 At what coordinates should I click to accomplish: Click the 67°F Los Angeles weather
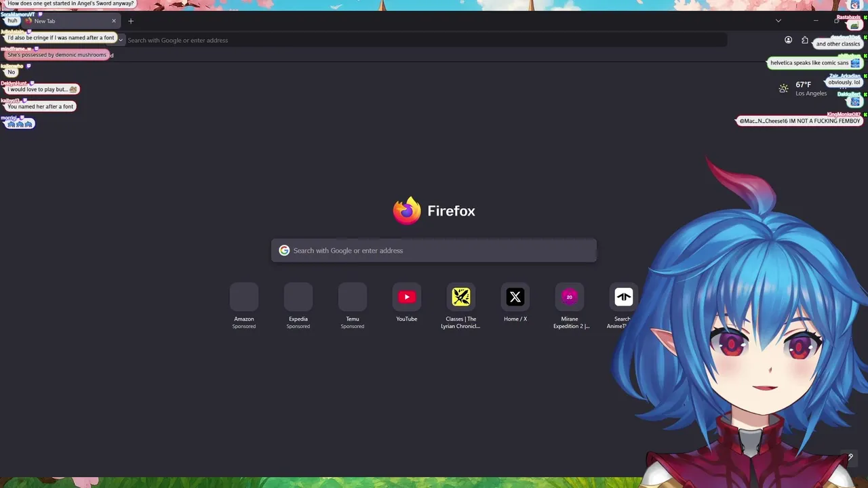803,89
